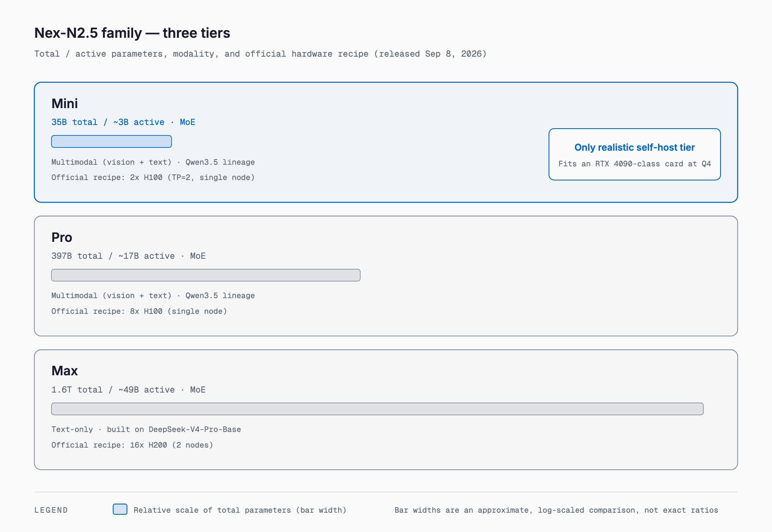Select '35B total / ~3B active · MoE' text

click(123, 122)
